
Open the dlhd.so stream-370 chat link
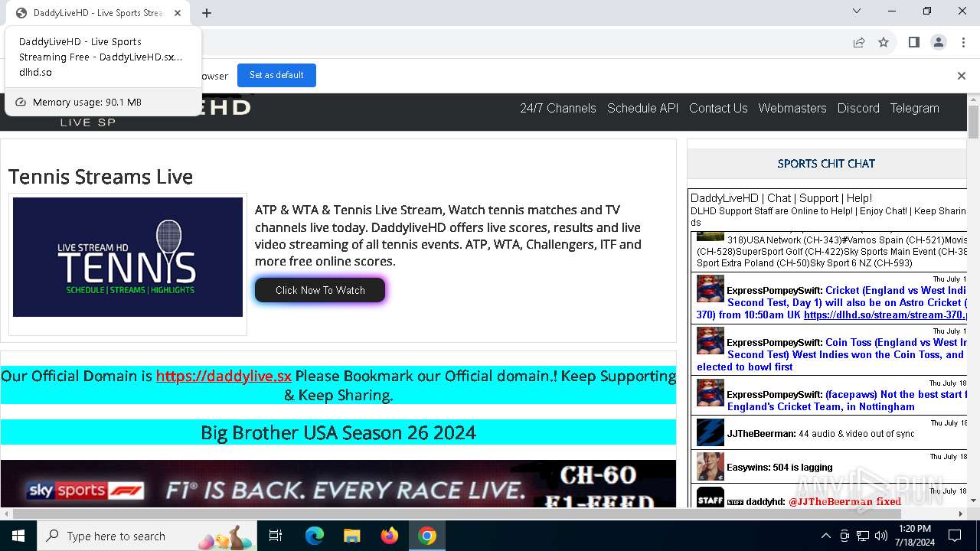point(886,315)
